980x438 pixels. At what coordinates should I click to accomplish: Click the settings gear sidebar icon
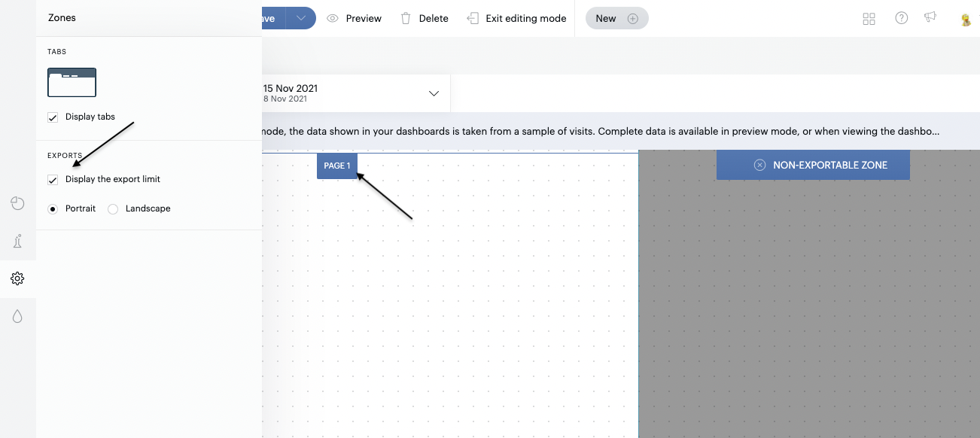pos(17,278)
